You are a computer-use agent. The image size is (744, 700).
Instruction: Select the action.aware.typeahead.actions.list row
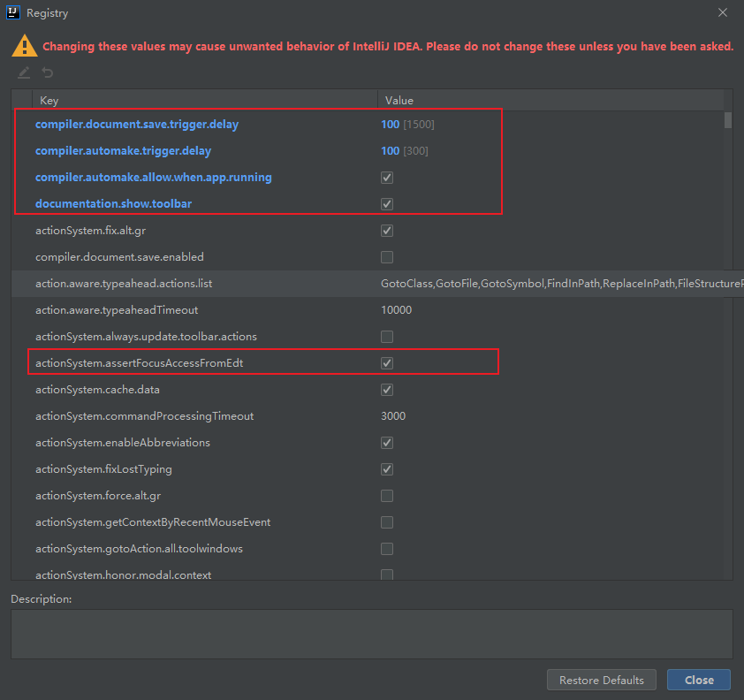124,284
